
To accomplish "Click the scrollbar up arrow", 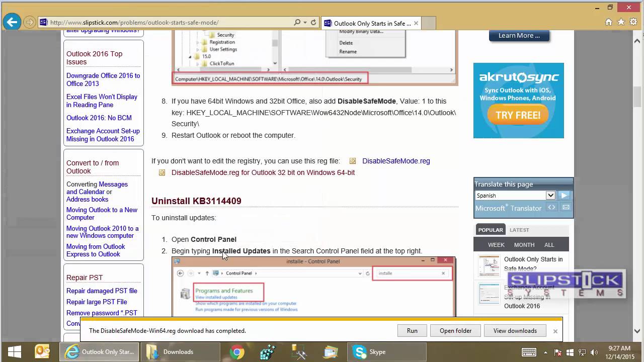I will point(637,40).
